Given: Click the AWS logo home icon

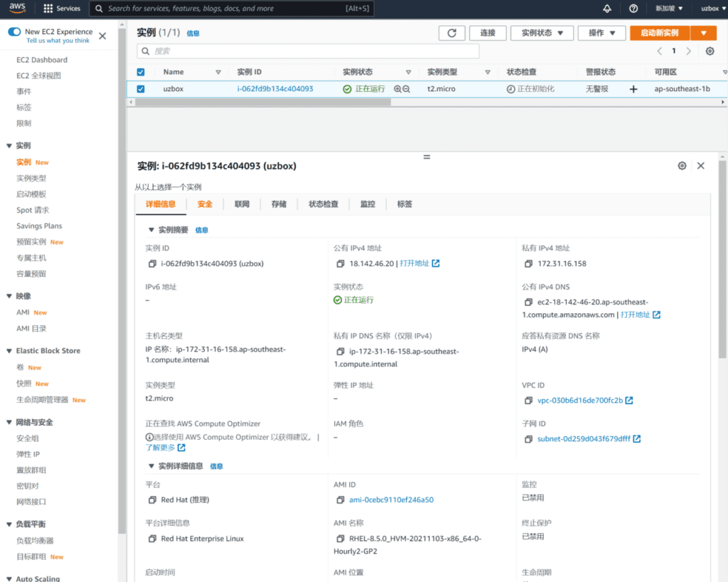Looking at the screenshot, I should tap(17, 9).
